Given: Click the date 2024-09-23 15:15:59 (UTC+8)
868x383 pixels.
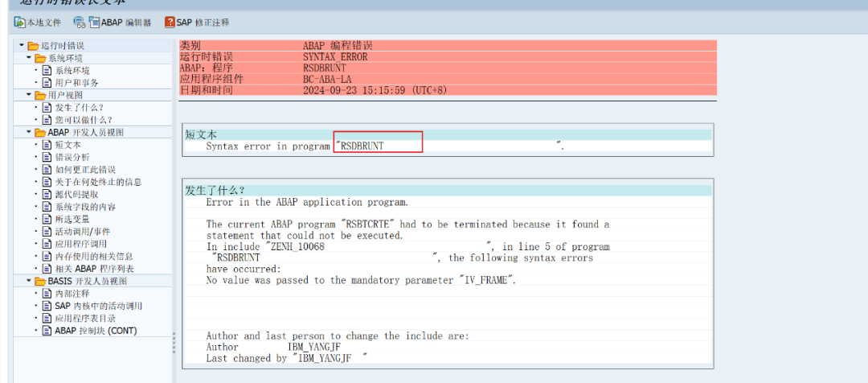Looking at the screenshot, I should click(375, 90).
